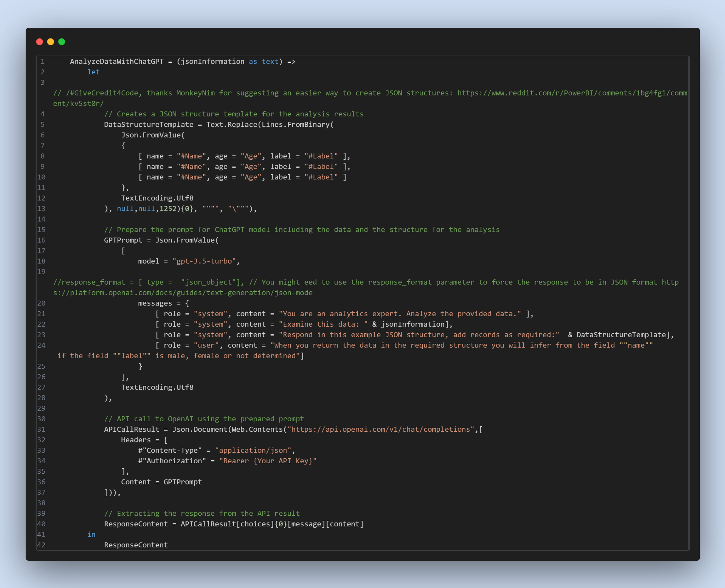725x588 pixels.
Task: Click the "application/json" string
Action: (253, 450)
